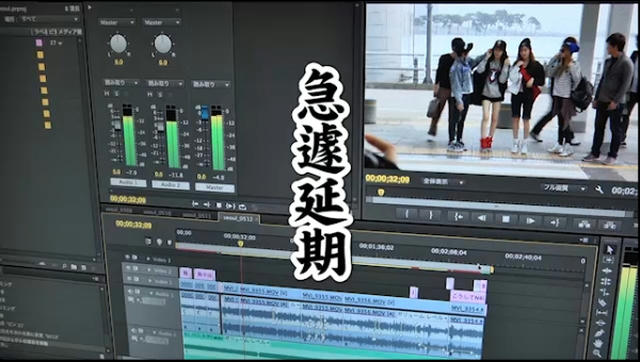The image size is (640, 362).
Task: Solo the Audio 2 mixer channel
Action: (x=159, y=95)
